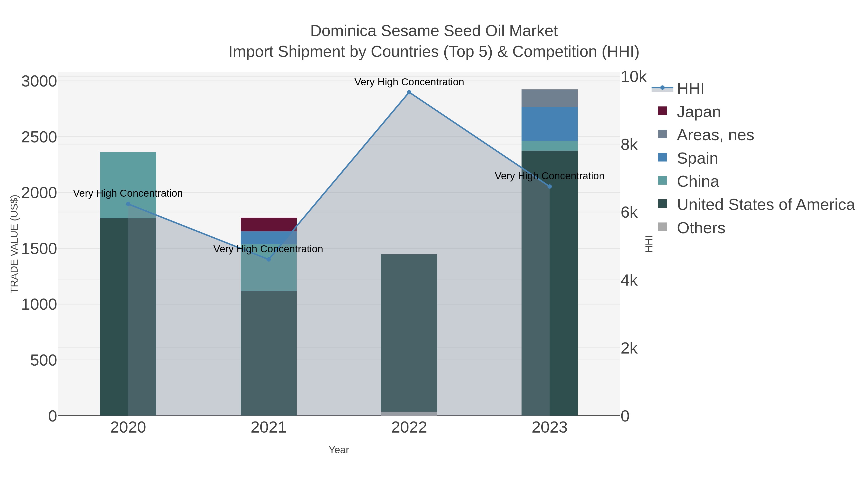Click the Very High Concentration label near 2021
868x488 pixels.
(x=268, y=249)
